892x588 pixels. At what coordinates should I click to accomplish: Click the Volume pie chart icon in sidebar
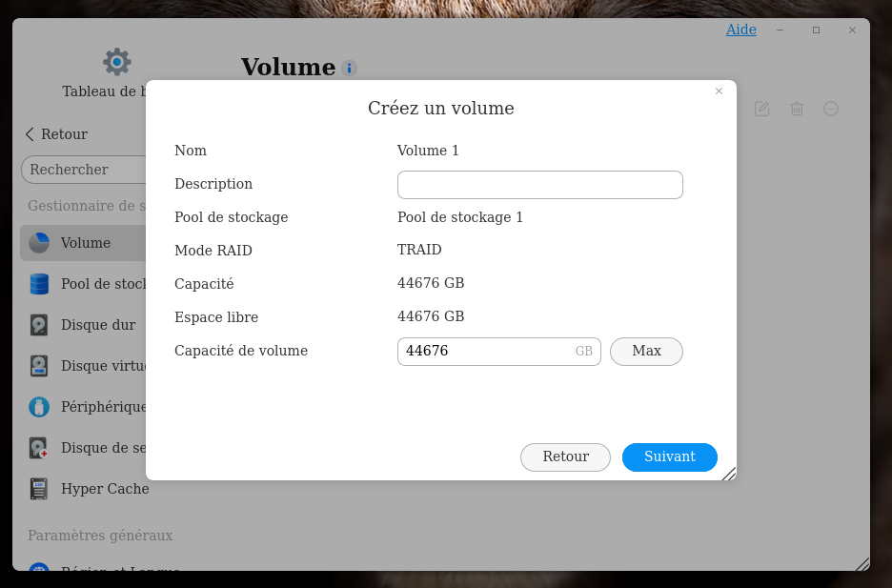[x=39, y=243]
